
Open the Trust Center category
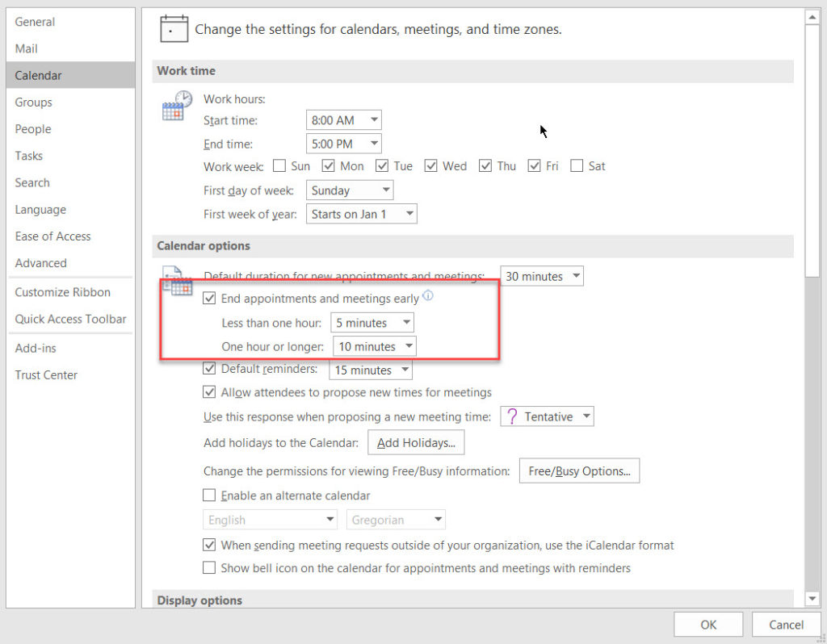tap(46, 374)
